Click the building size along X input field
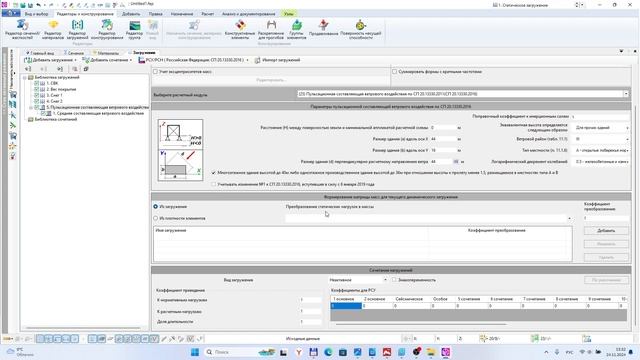640x360 pixels. tap(443, 139)
